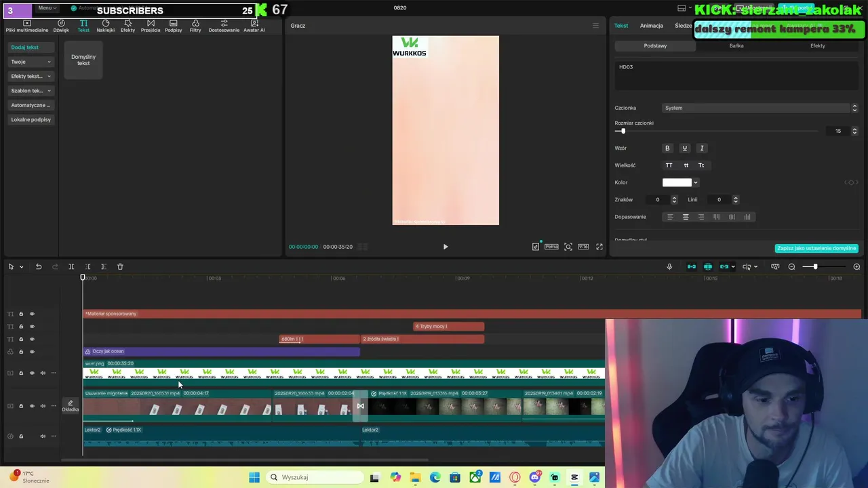
Task: Open the Filtry filters library
Action: point(195,26)
